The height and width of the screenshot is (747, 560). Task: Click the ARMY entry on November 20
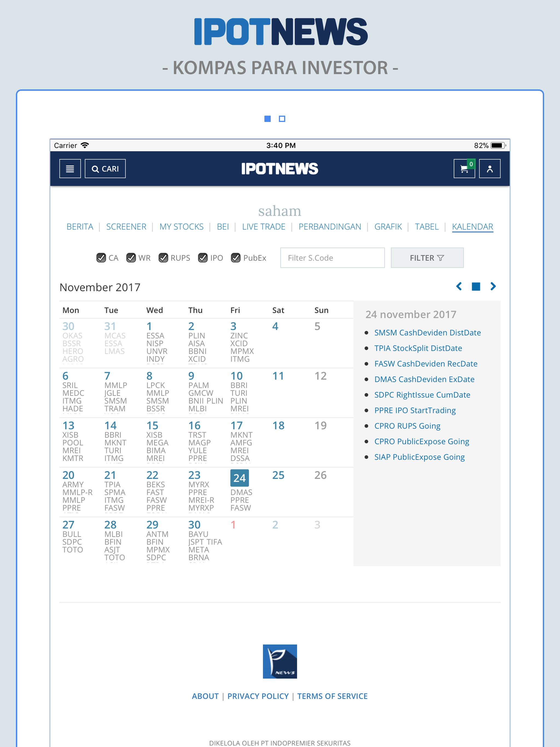click(x=73, y=485)
